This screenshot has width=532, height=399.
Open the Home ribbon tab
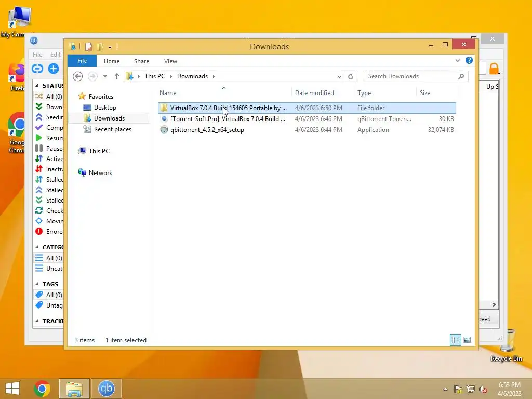[112, 61]
